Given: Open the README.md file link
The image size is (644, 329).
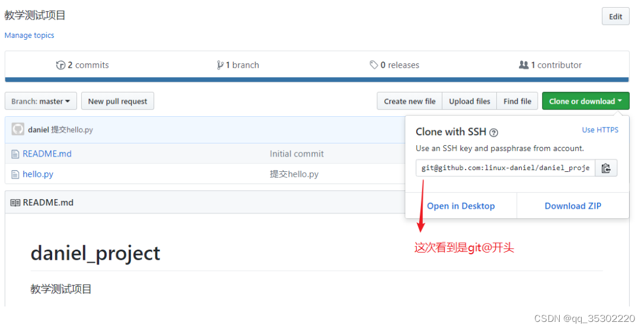Looking at the screenshot, I should click(47, 154).
